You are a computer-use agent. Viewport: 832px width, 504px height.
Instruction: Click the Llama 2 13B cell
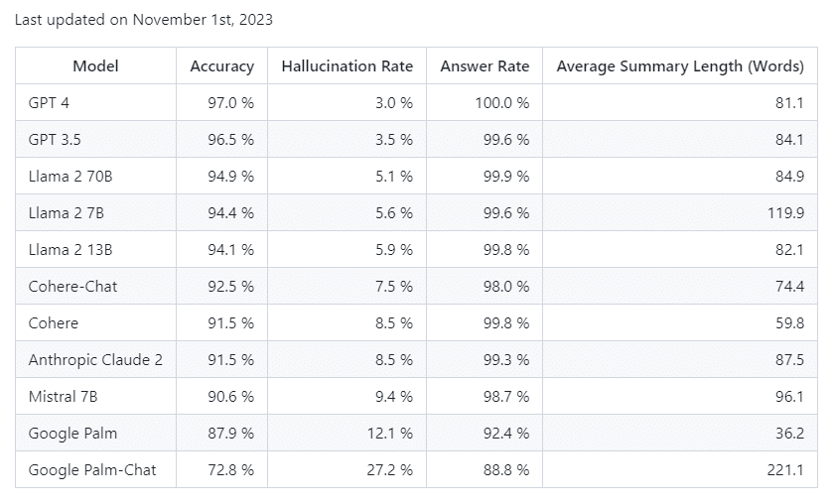point(69,250)
